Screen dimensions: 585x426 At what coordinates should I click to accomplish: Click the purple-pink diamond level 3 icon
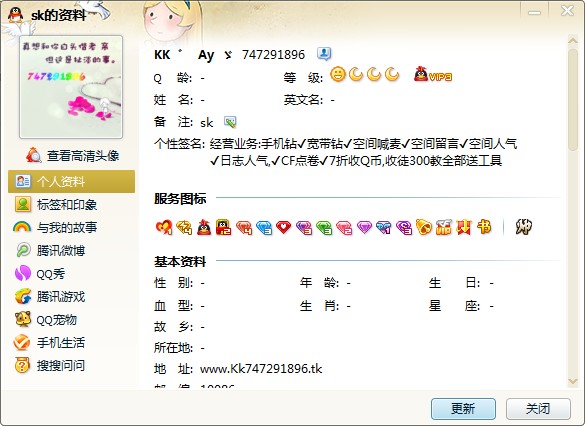pos(304,227)
